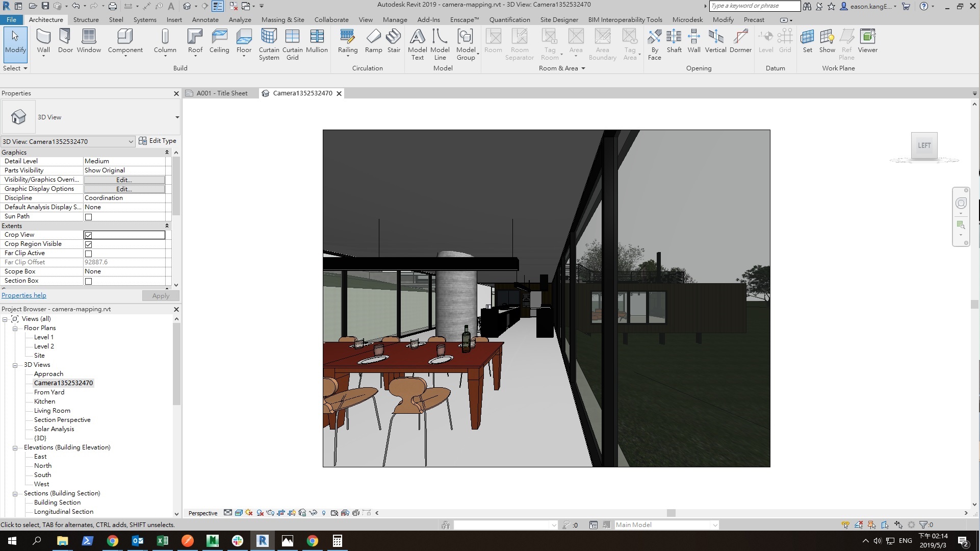The image size is (980, 551).
Task: Open the 3D View type selector dropdown
Action: point(176,117)
